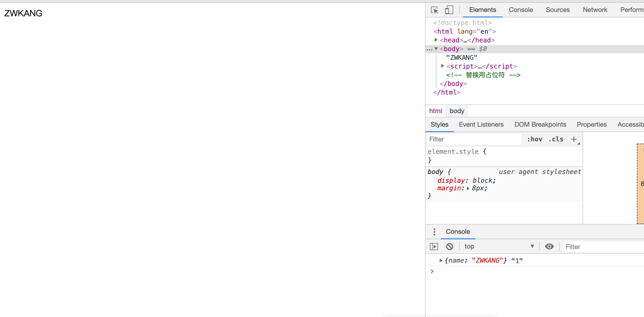Screen dimensions: 644x317
Task: Click the console settings three-dot menu icon
Action: coord(434,231)
